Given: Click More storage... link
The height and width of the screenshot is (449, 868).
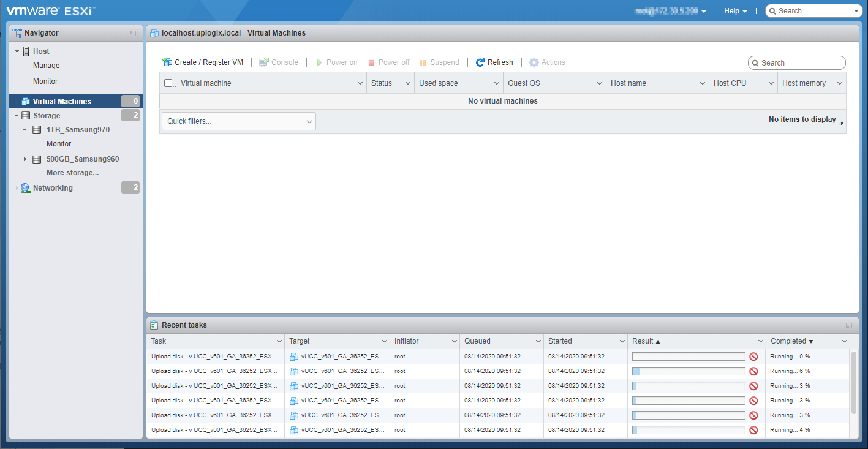Looking at the screenshot, I should (72, 173).
